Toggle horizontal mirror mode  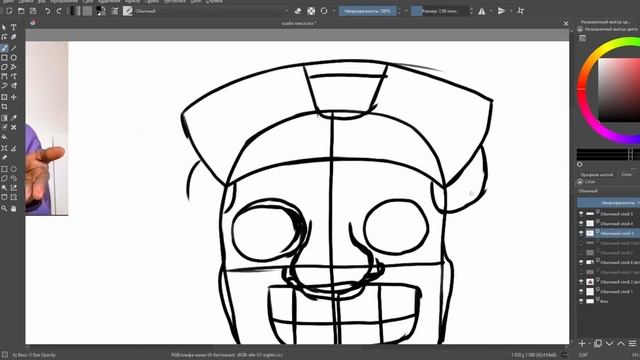coord(482,11)
